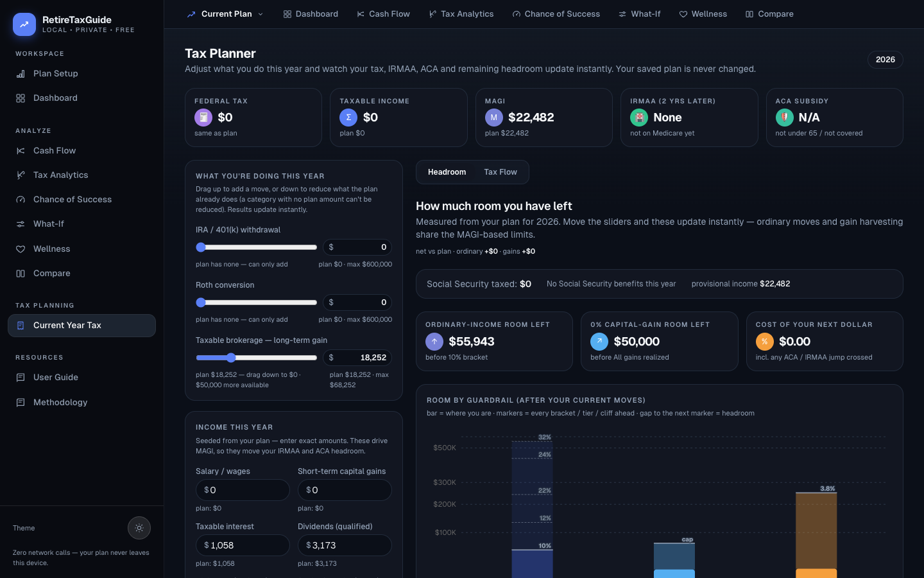
Task: Open the Wellness top tab
Action: point(703,13)
